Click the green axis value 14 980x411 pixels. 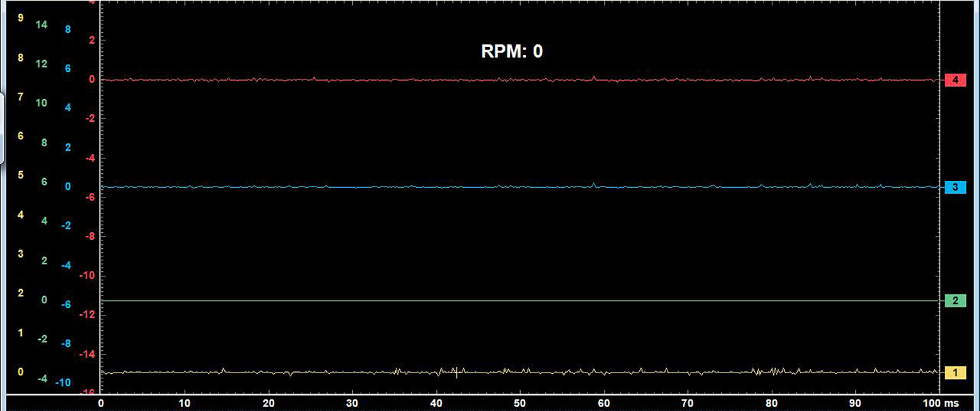pyautogui.click(x=42, y=25)
